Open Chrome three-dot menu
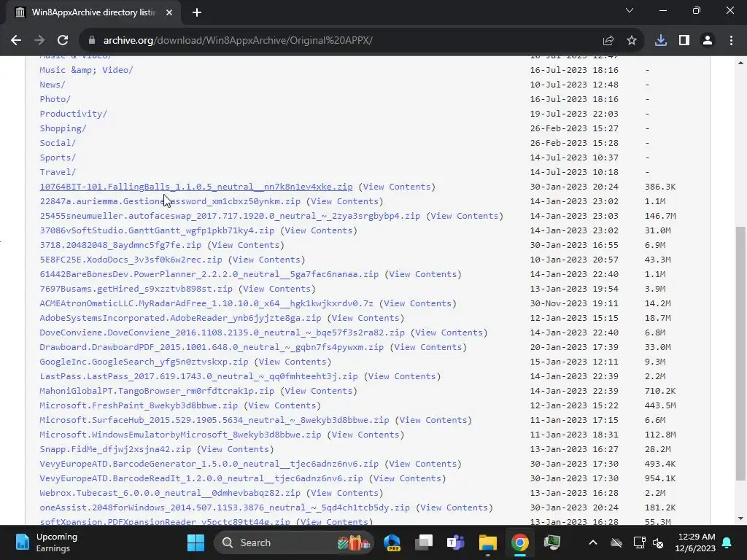Screen dimensions: 747x560 tap(731, 41)
